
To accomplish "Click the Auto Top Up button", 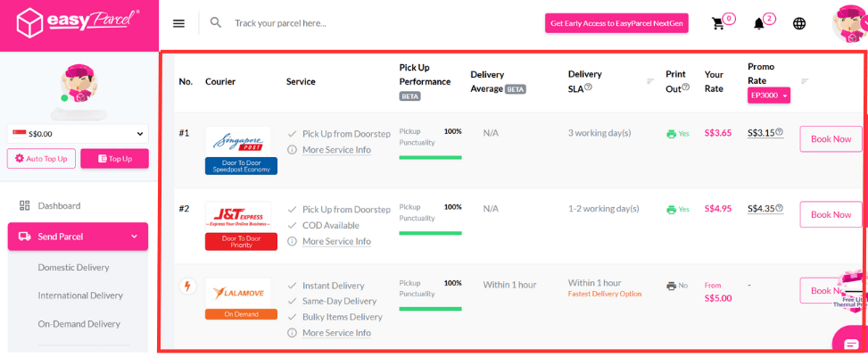I will [41, 159].
